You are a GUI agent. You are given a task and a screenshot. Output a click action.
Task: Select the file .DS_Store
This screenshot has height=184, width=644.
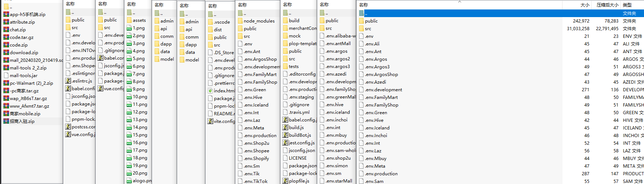(224, 52)
